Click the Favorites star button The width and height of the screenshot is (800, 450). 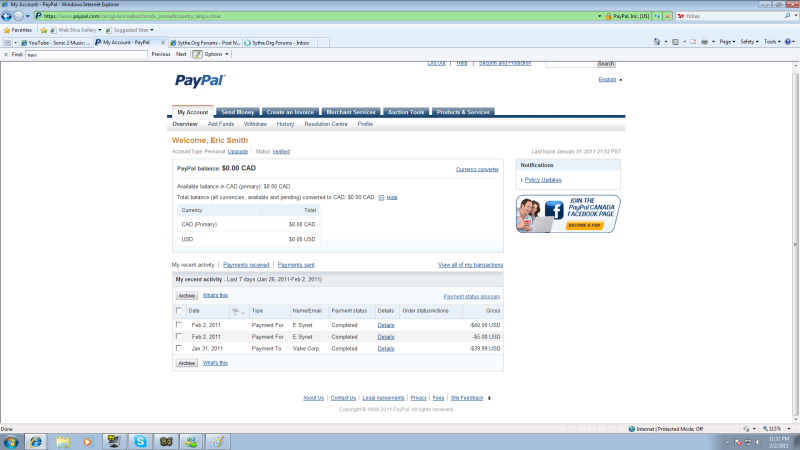point(18,30)
